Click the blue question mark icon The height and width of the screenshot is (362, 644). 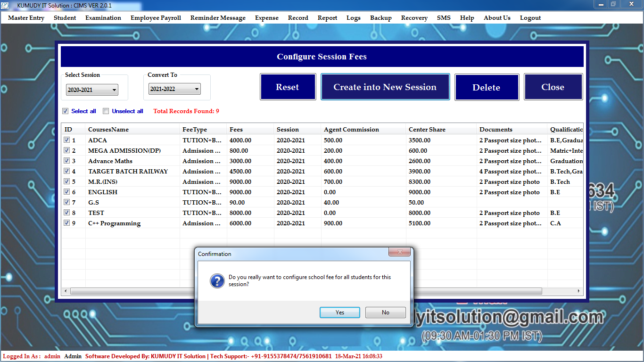click(x=217, y=281)
